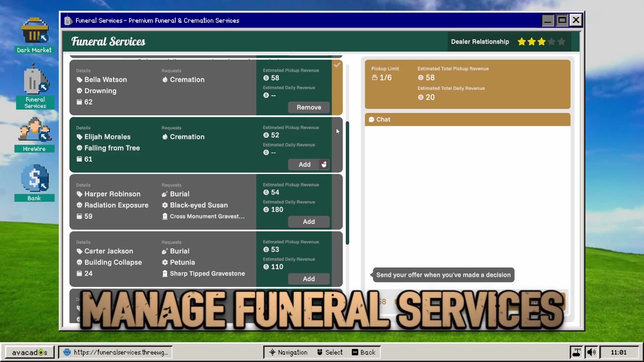The width and height of the screenshot is (644, 362).
Task: Remove Bella Watson from pickup
Action: [x=308, y=107]
